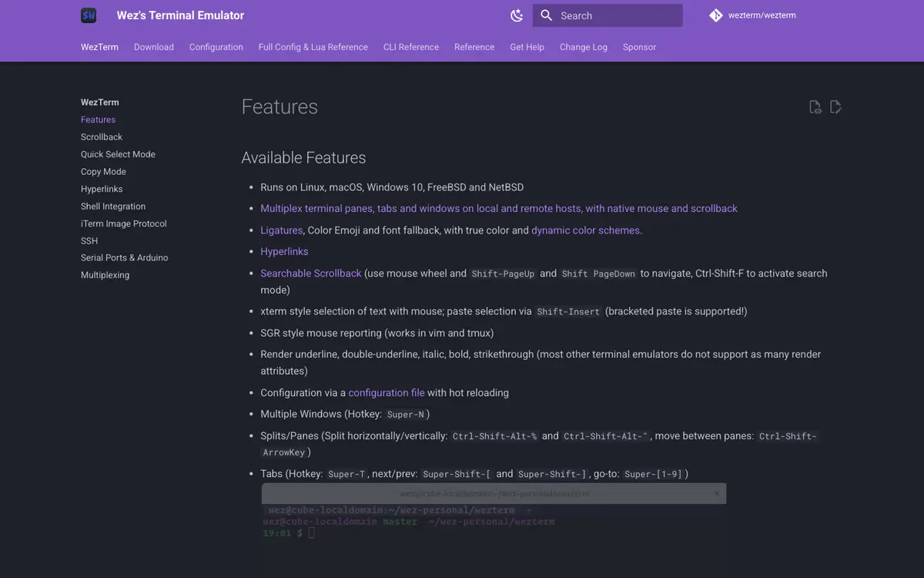Click the site title Wez's Terminal Emulator
Screen dimensions: 924x578
[x=180, y=15]
